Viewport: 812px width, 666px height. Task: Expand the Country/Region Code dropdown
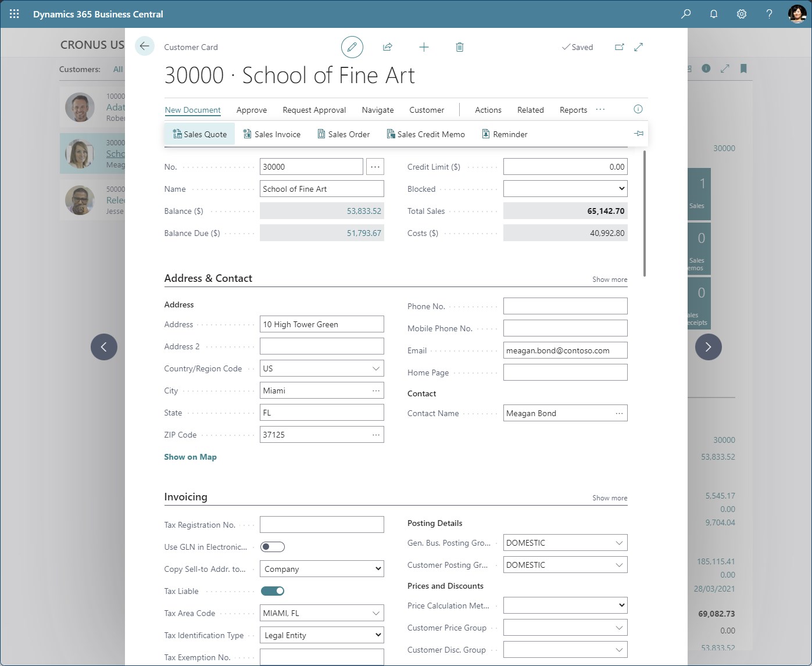pyautogui.click(x=374, y=368)
